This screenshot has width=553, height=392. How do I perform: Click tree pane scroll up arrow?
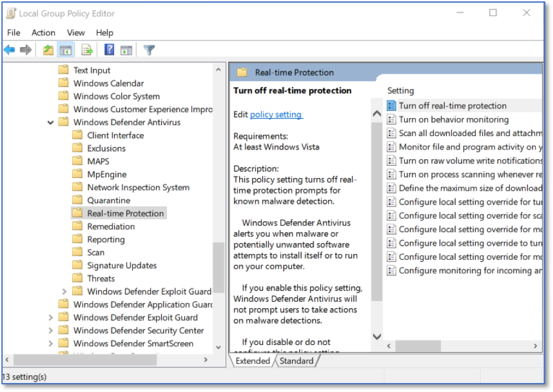[x=218, y=70]
